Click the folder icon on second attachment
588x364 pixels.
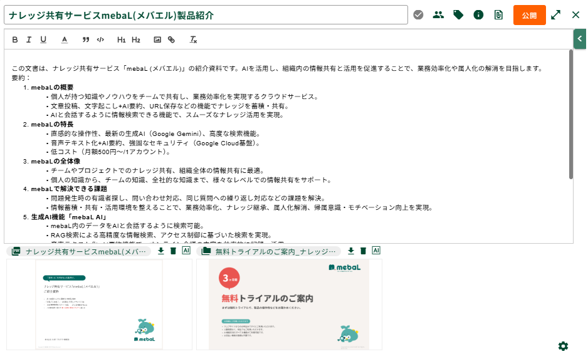[206, 251]
